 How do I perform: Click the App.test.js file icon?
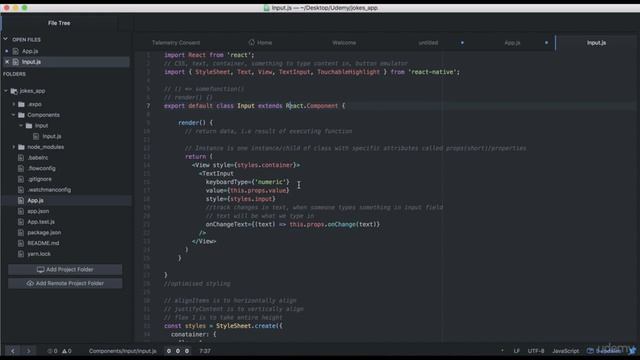pos(21,222)
